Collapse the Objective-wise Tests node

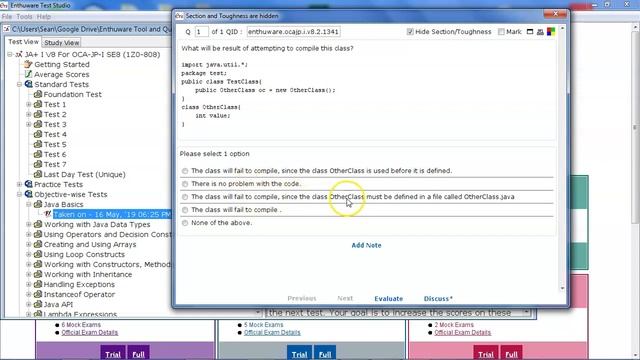tap(19, 194)
